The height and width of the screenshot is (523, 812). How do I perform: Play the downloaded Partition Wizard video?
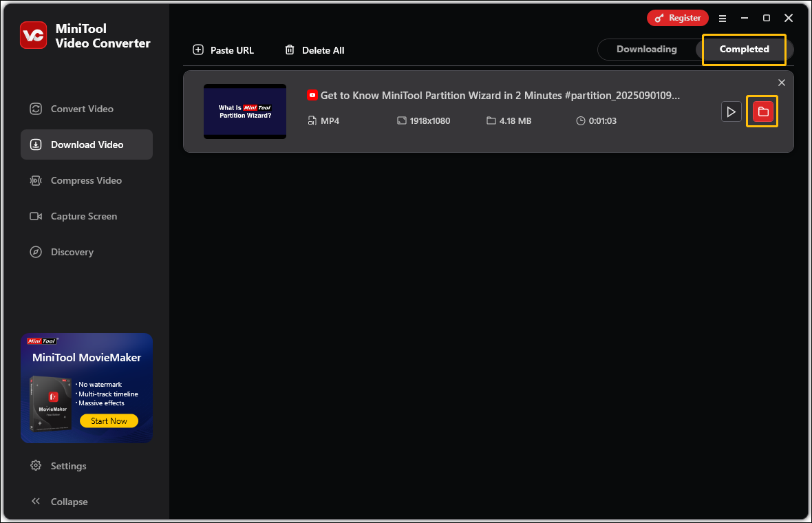pos(731,111)
